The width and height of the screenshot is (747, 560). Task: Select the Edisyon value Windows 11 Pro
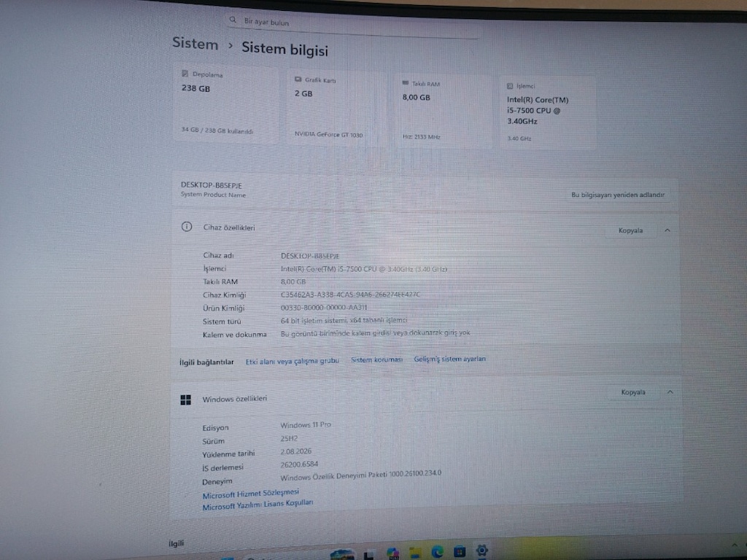[x=306, y=425]
